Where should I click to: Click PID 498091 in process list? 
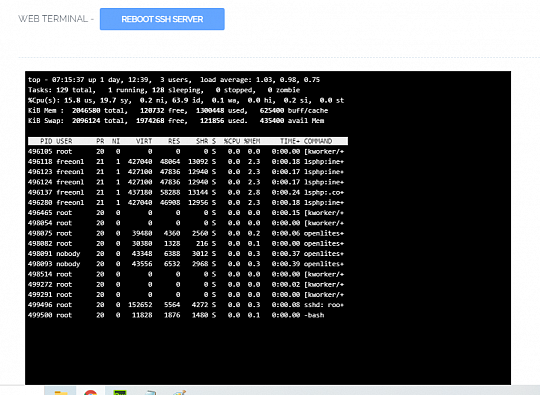(x=40, y=253)
